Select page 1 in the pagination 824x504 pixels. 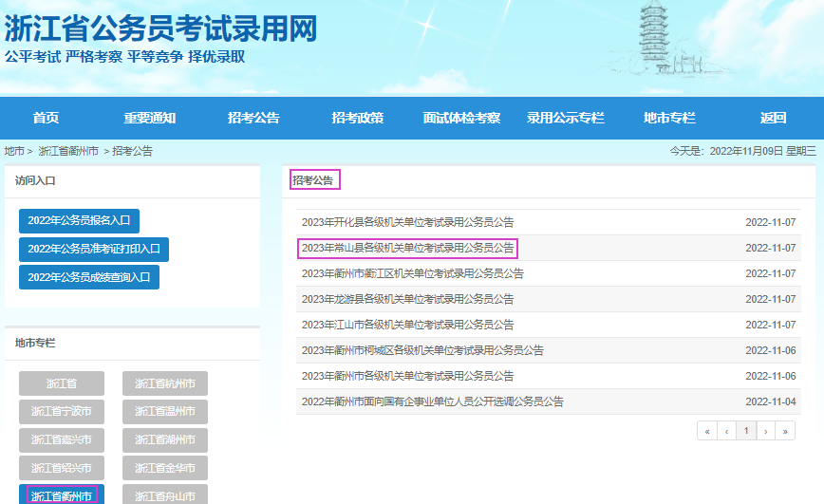point(747,431)
